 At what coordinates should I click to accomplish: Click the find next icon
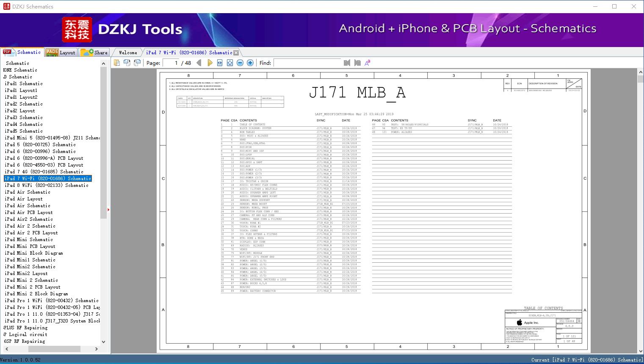pos(357,63)
